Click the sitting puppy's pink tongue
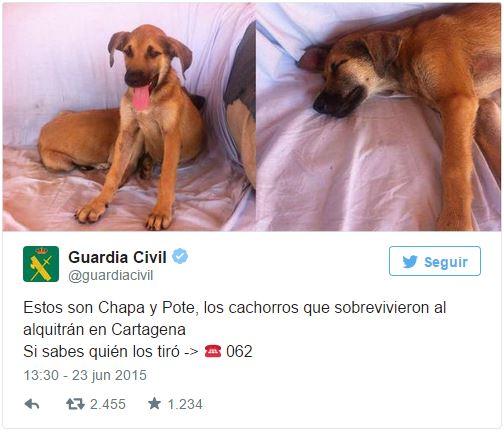This screenshot has height=433, width=504. pyautogui.click(x=141, y=98)
